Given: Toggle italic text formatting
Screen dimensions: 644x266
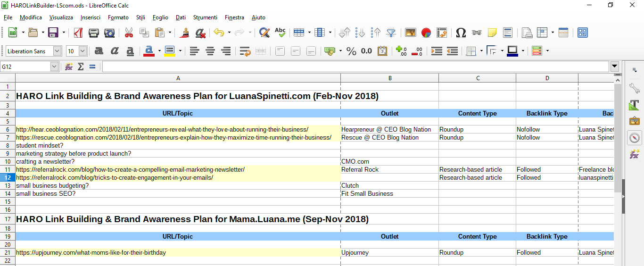Looking at the screenshot, I should (115, 51).
